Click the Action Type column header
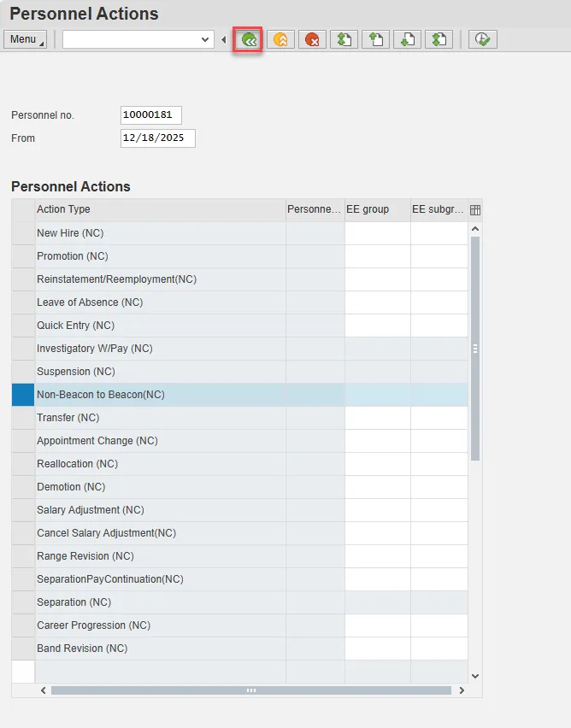The width and height of the screenshot is (571, 728). 159,209
